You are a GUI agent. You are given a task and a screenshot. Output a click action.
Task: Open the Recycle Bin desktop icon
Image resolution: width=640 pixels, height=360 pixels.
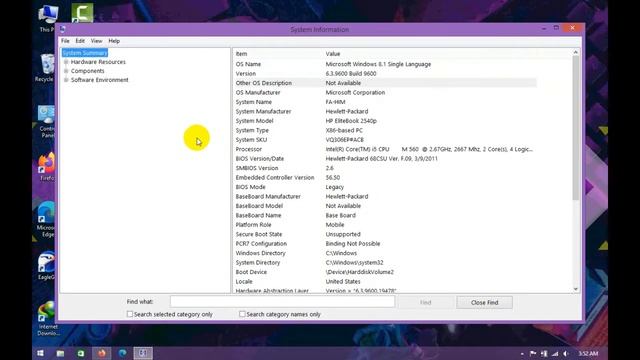tap(46, 68)
